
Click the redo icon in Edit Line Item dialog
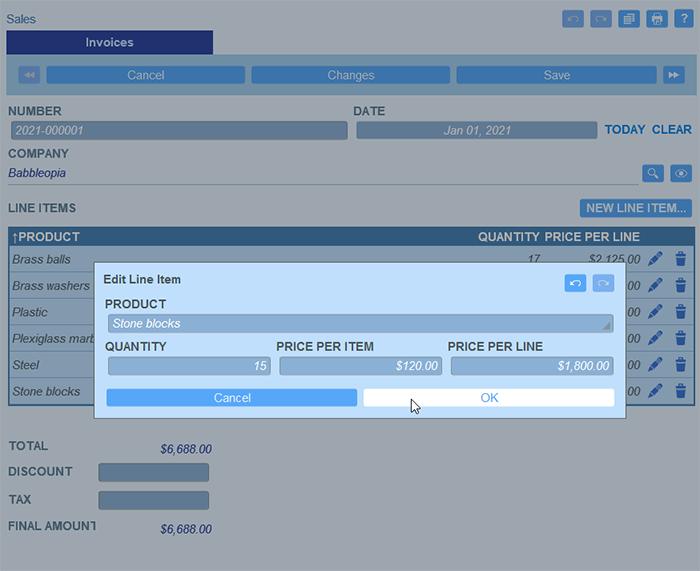coord(603,284)
